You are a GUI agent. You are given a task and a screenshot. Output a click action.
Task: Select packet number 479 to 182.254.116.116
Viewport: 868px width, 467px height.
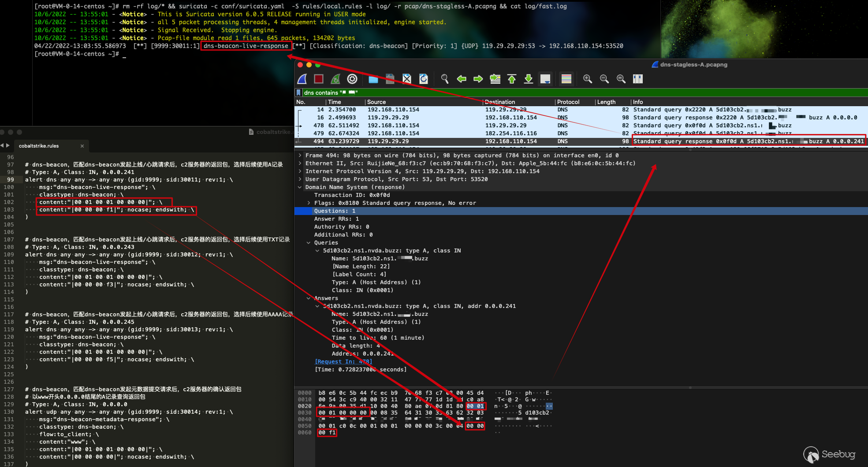(x=581, y=133)
